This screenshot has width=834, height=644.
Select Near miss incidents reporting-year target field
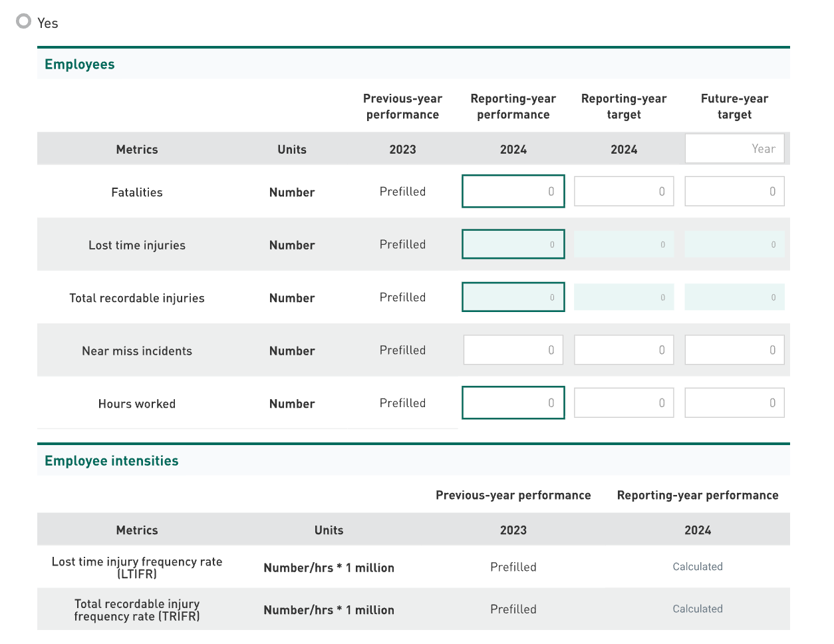[623, 350]
